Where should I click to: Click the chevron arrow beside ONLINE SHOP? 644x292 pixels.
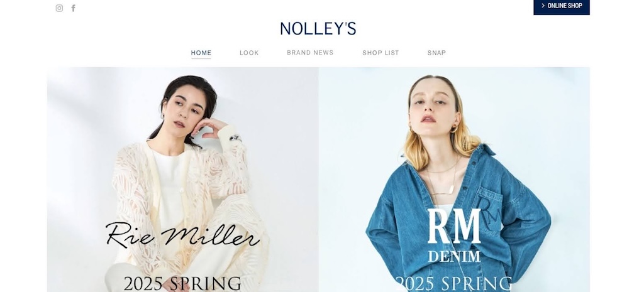(543, 6)
